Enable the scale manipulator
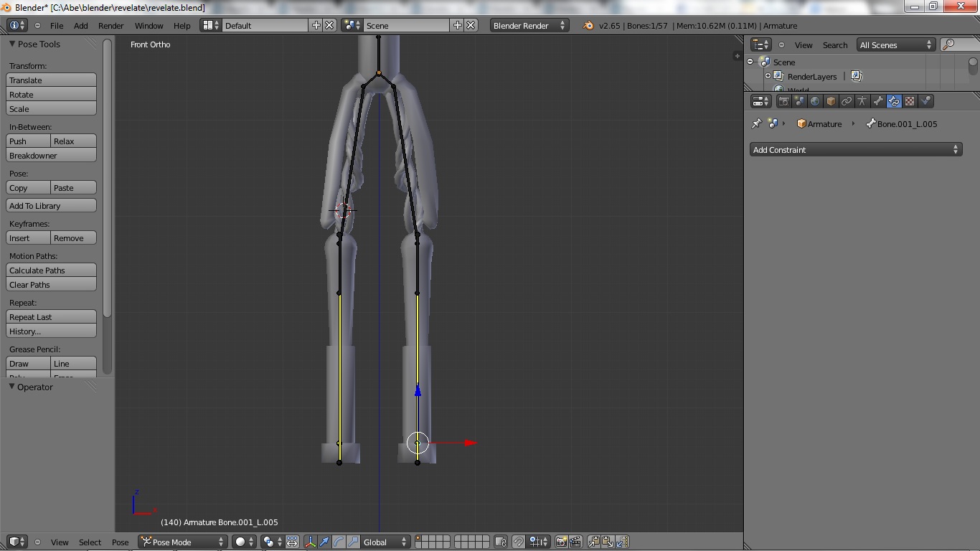Viewport: 980px width, 551px height. click(x=352, y=542)
